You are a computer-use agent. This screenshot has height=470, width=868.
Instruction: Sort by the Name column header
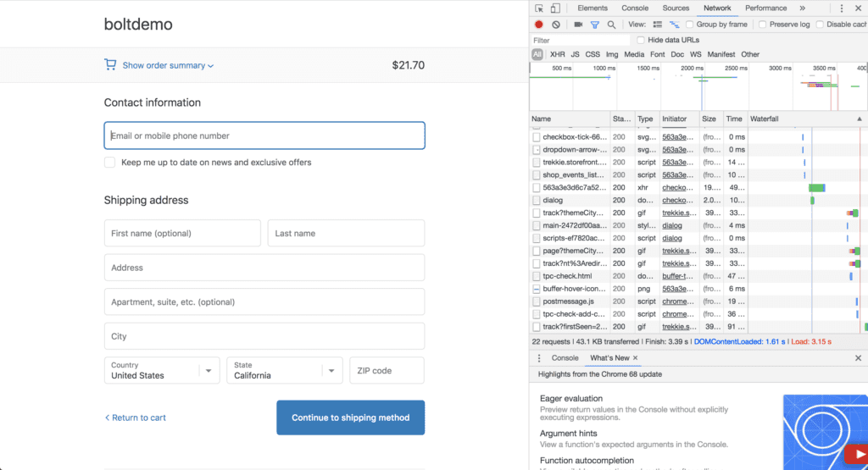tap(570, 119)
